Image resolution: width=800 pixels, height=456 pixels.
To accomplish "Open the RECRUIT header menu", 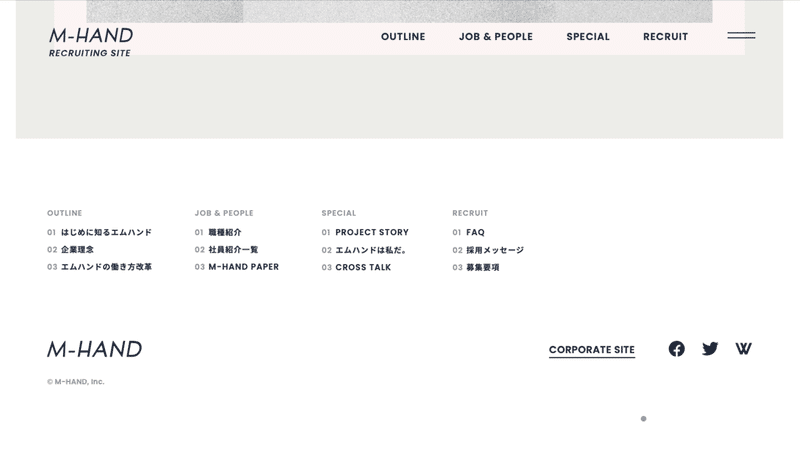I will click(665, 37).
